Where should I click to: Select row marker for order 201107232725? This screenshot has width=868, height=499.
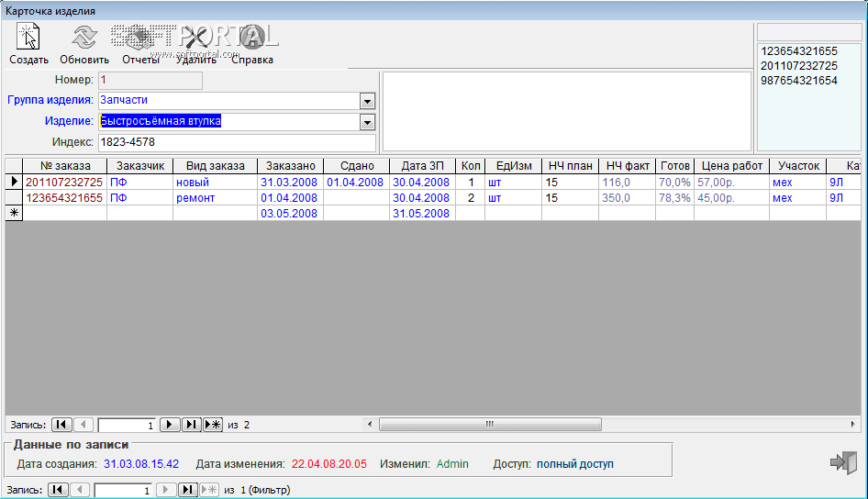coord(14,182)
